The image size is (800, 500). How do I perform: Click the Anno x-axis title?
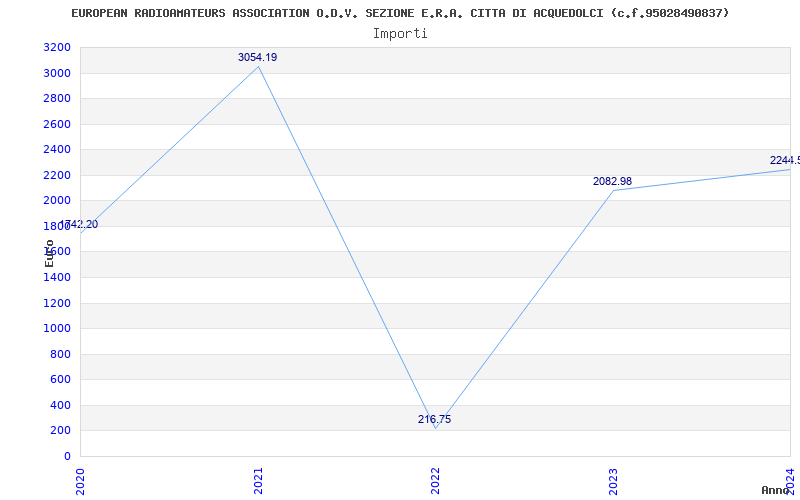coord(776,490)
